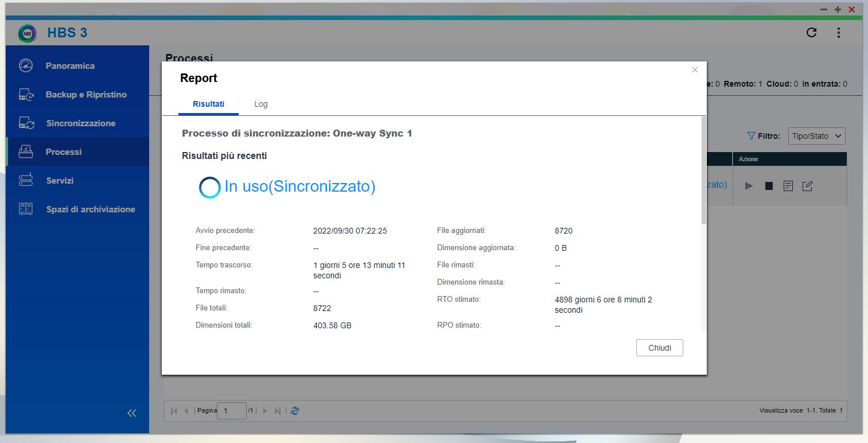This screenshot has width=868, height=443.
Task: Collapse the sidebar with double chevron
Action: pyautogui.click(x=132, y=413)
